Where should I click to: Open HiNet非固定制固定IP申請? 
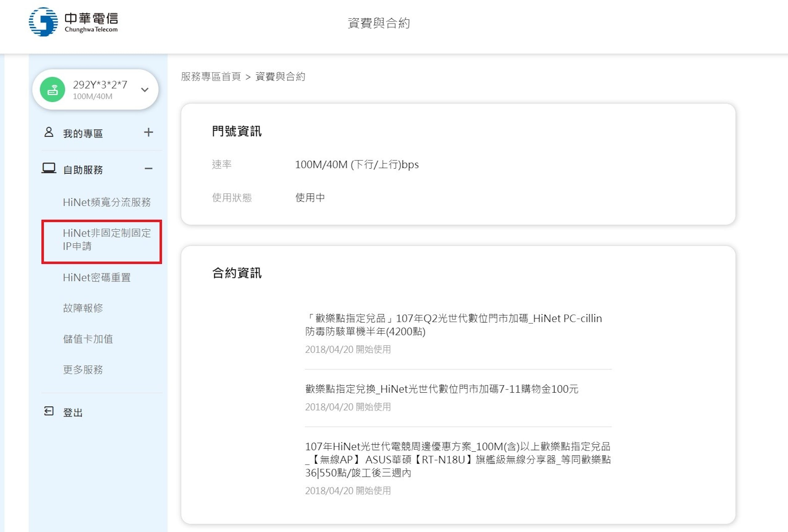(x=107, y=240)
